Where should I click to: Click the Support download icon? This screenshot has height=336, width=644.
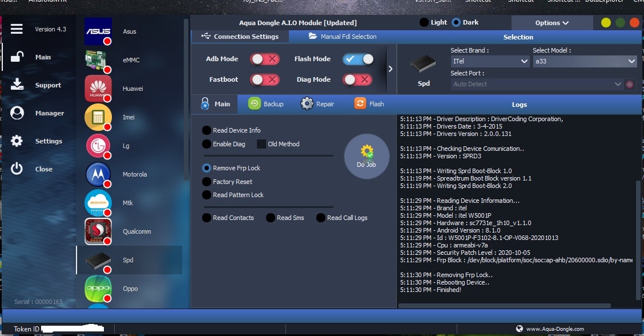pyautogui.click(x=17, y=85)
